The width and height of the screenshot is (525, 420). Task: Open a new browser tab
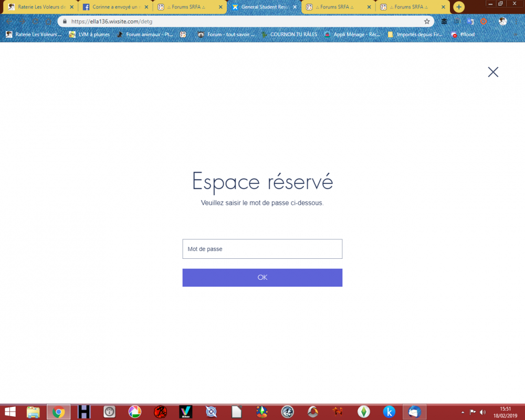(x=459, y=7)
